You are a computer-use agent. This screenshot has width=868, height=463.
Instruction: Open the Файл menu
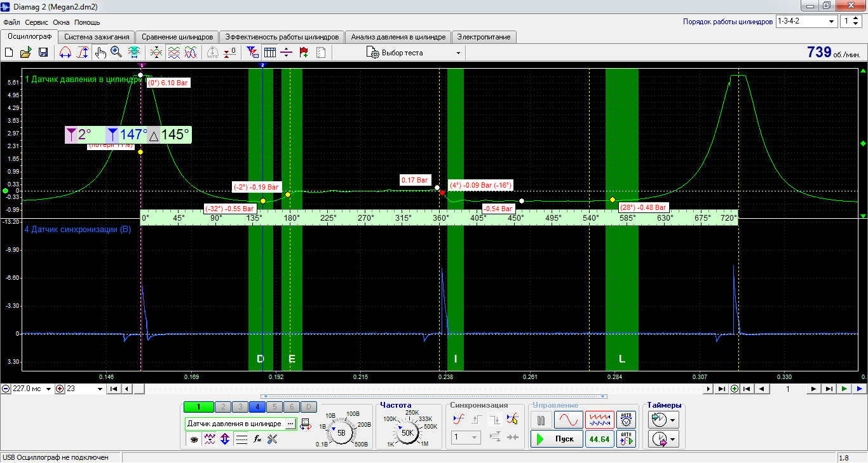pos(11,22)
